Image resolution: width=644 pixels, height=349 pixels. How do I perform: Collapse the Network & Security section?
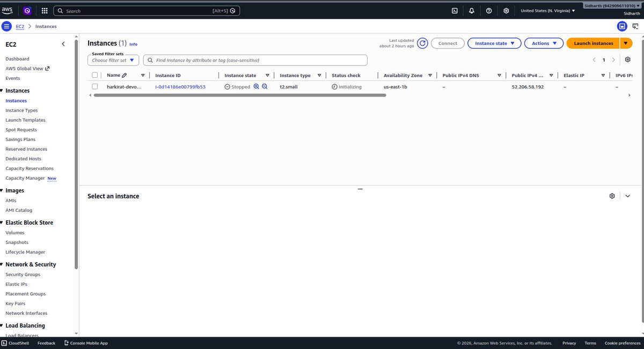2,264
